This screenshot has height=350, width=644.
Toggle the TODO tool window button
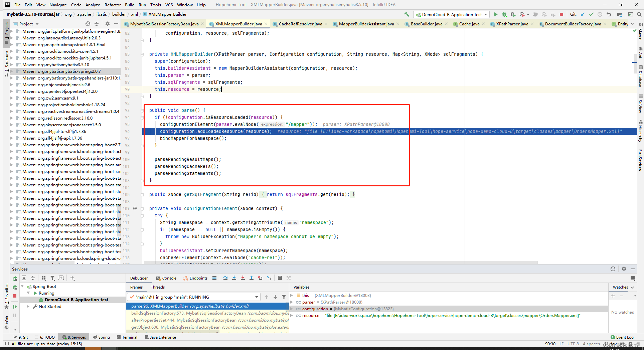45,337
